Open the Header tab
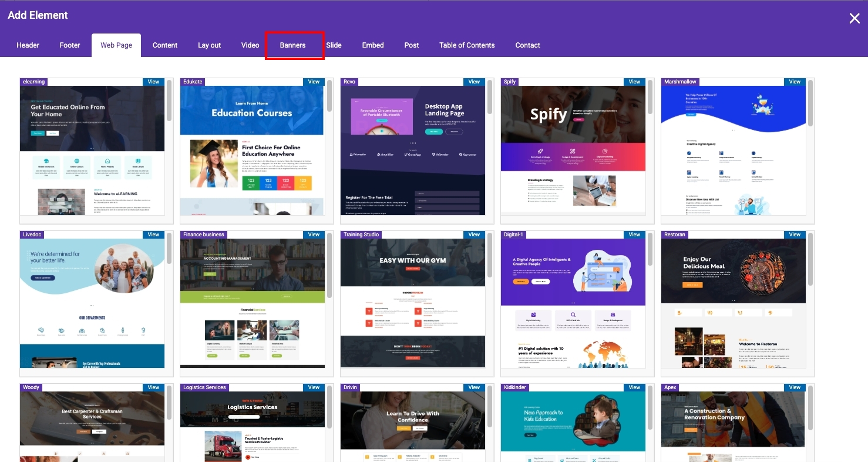The width and height of the screenshot is (868, 462). (x=28, y=45)
